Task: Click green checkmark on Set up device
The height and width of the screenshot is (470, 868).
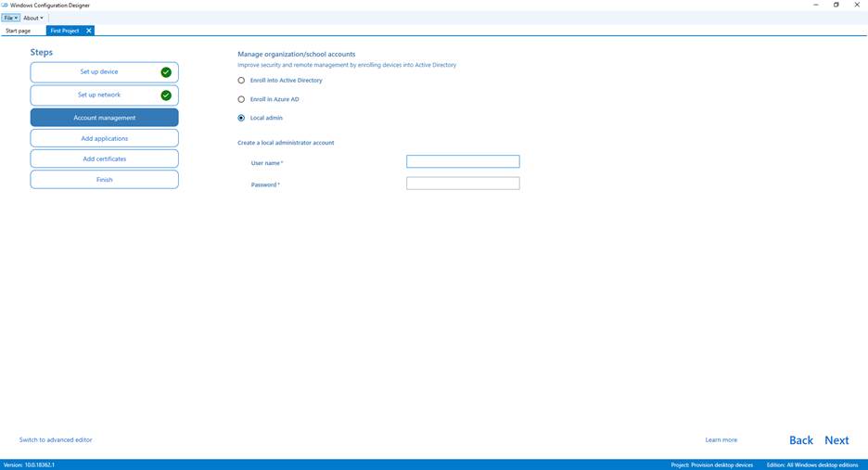Action: (166, 72)
